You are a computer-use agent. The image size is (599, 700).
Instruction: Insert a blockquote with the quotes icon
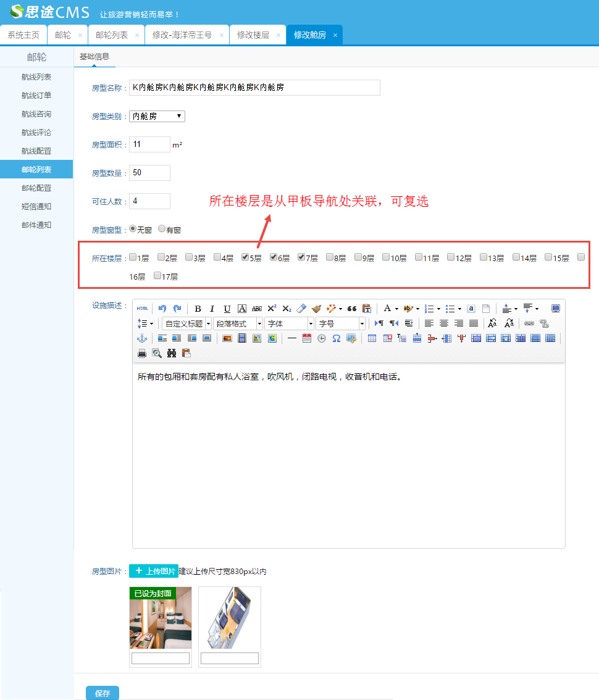click(352, 309)
